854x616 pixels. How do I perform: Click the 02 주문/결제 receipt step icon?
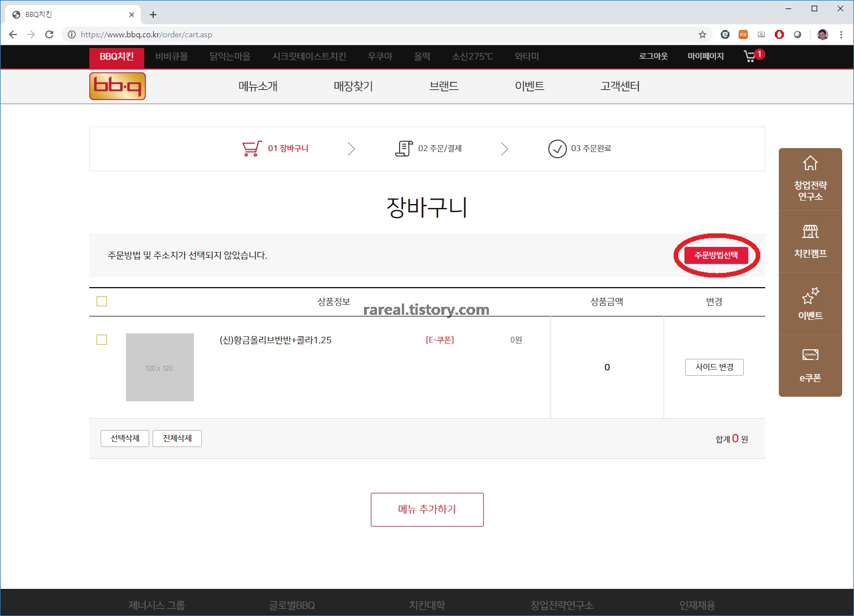404,149
